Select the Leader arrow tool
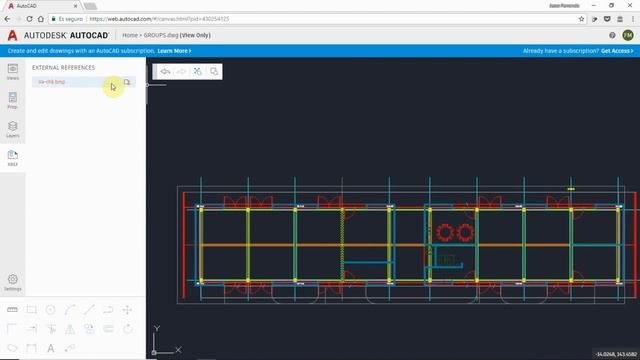Viewport: 640px width, 360px height. (70, 348)
